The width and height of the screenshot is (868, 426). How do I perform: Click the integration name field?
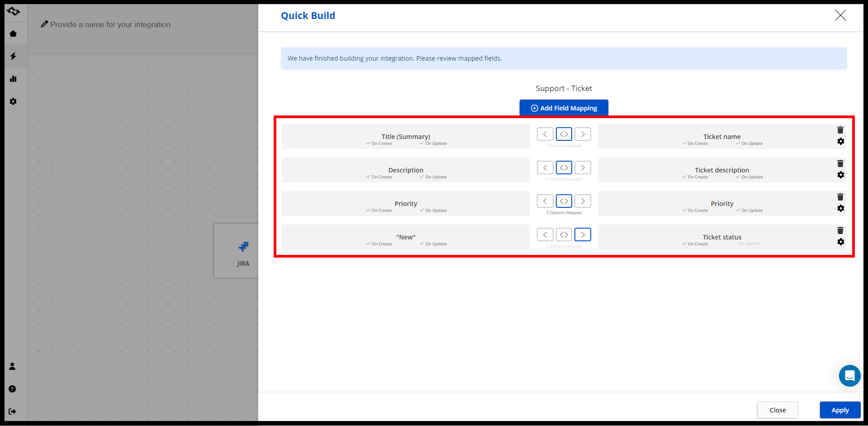[x=110, y=24]
